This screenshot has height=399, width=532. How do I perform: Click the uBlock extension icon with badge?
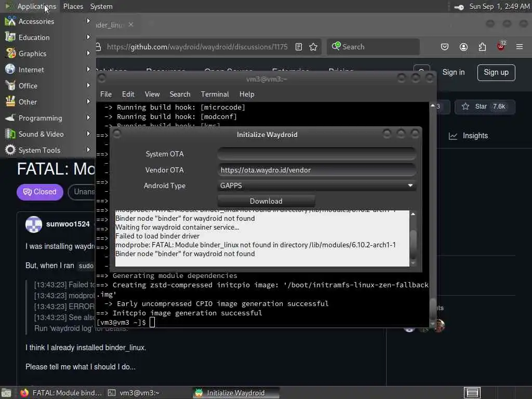point(501,46)
